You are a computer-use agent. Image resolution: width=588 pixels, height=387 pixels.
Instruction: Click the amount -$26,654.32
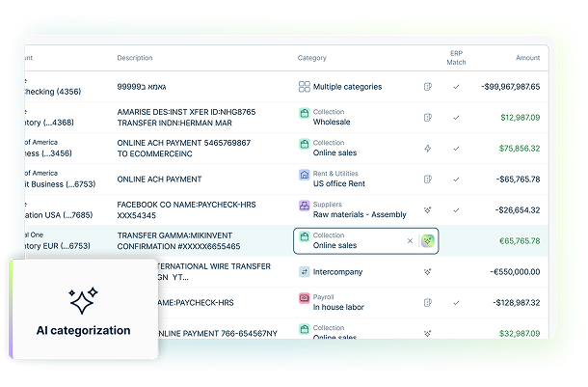tap(518, 209)
